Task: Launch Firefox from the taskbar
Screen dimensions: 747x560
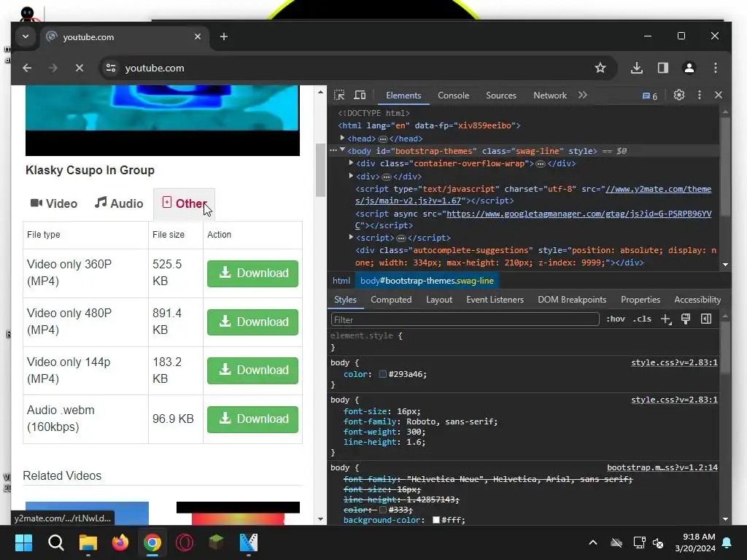Action: point(120,542)
